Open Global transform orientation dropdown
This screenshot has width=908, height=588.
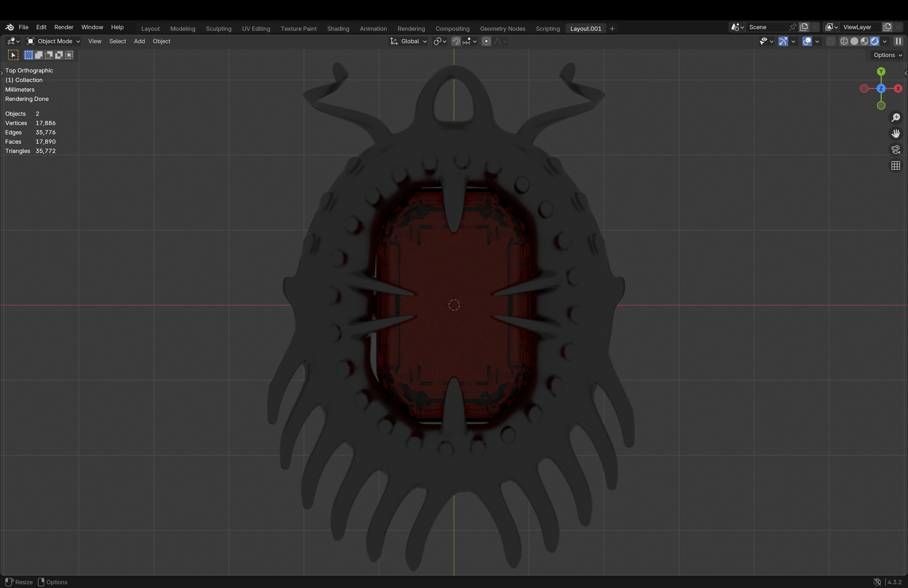[x=408, y=41]
